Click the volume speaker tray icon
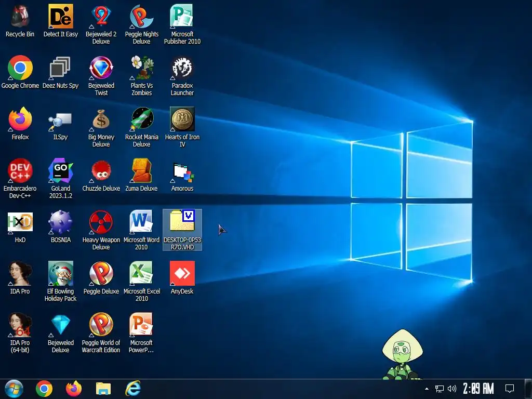 pyautogui.click(x=451, y=389)
